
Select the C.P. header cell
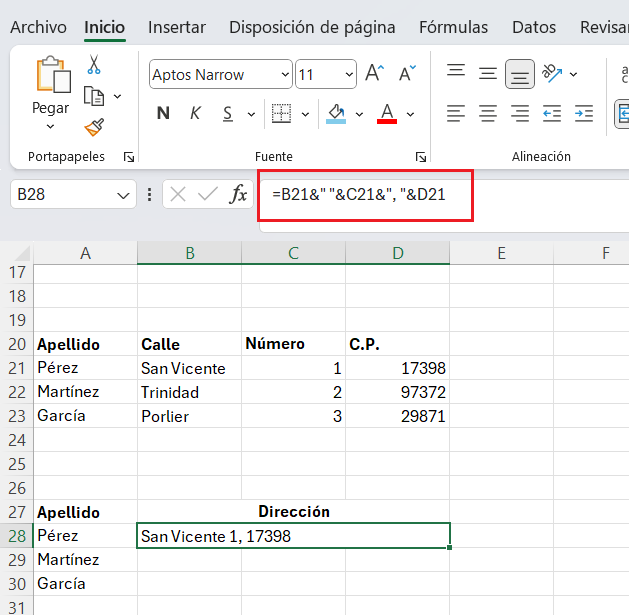pyautogui.click(x=398, y=344)
